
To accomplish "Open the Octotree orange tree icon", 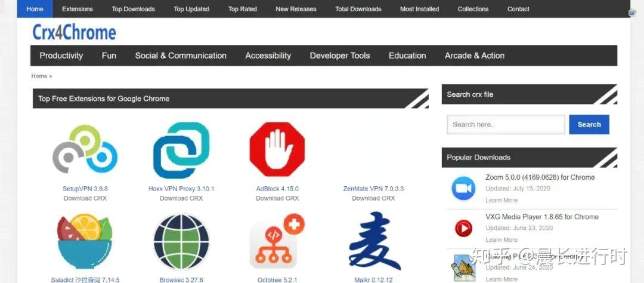I will tap(277, 241).
